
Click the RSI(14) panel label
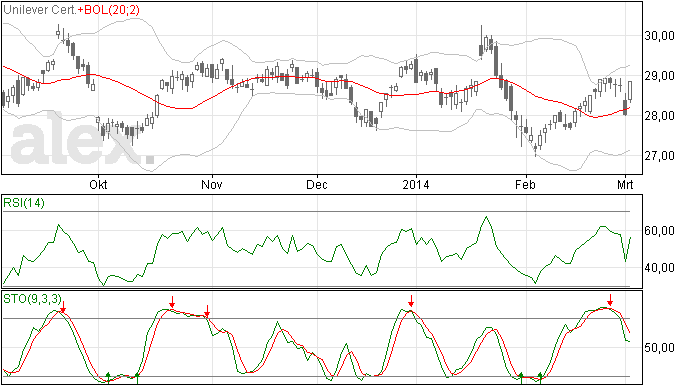(x=24, y=203)
